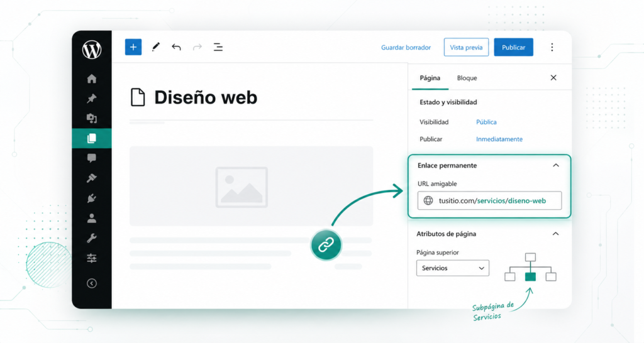
Task: Select the pencil edit tool
Action: (156, 47)
